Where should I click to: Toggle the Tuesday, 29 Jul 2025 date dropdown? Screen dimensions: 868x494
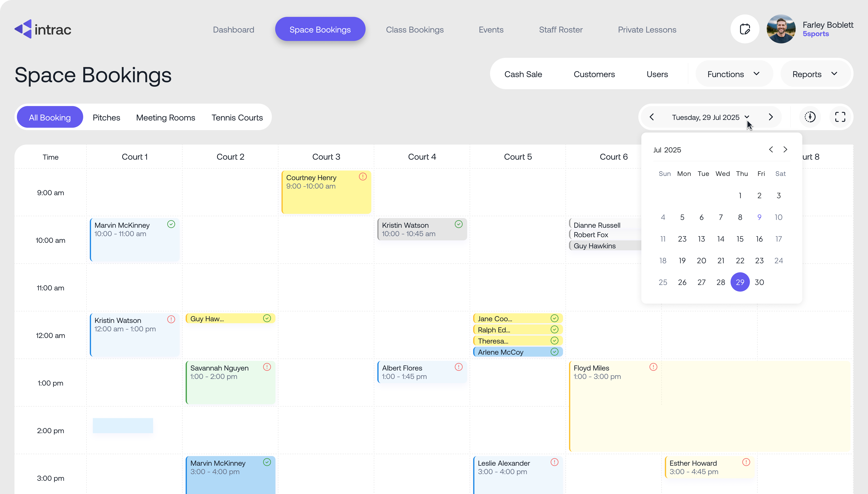tap(710, 117)
